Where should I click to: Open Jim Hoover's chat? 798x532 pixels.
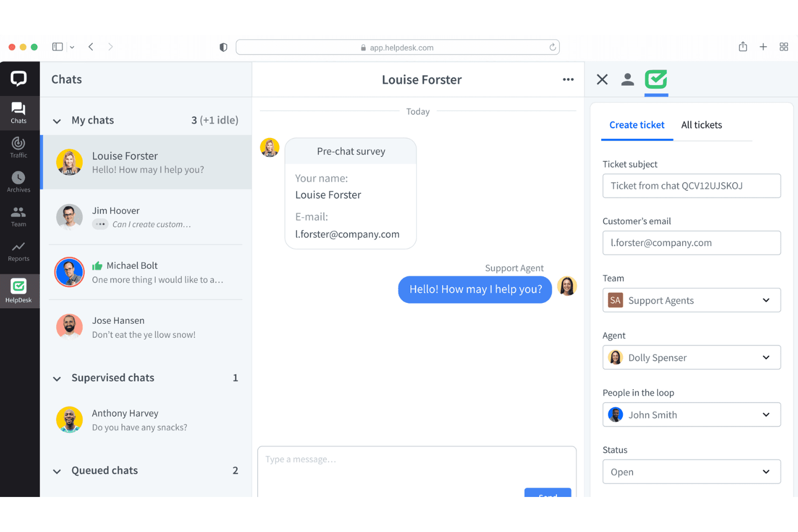point(146,217)
